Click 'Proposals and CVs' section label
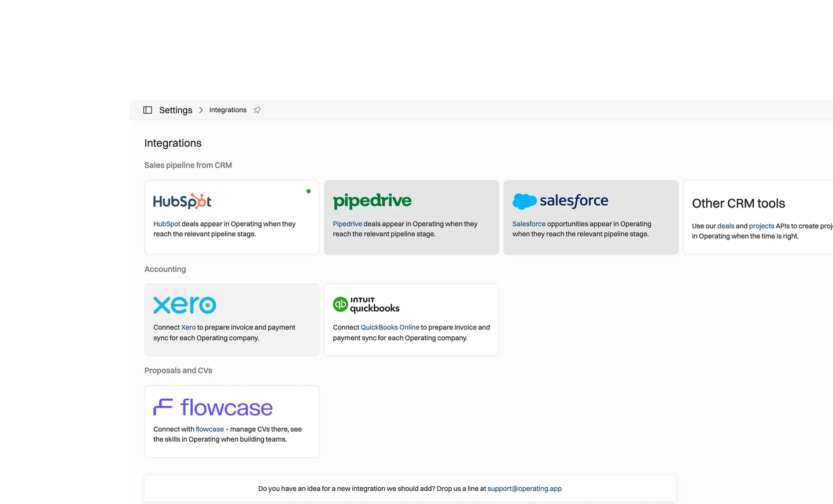Viewport: 833px width, 504px height. pos(178,370)
